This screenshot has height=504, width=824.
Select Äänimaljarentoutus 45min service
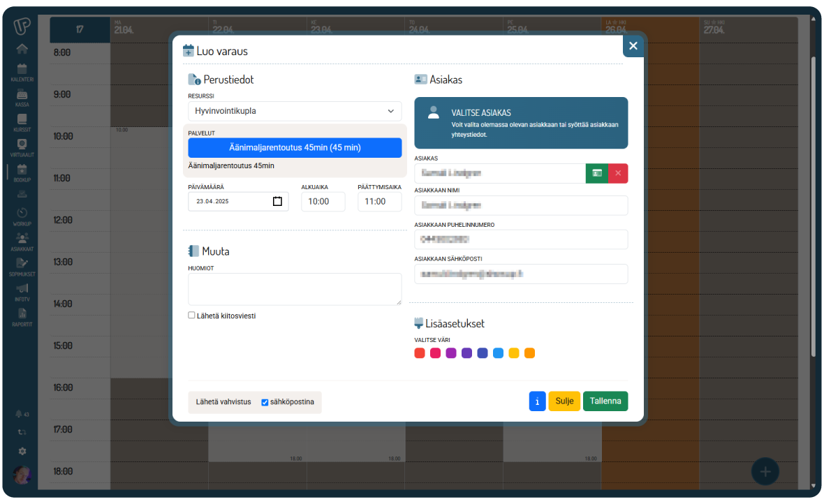[x=295, y=148]
